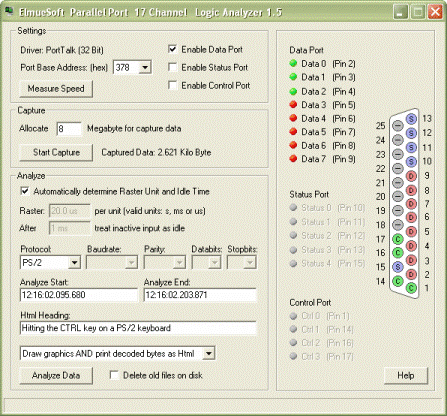This screenshot has width=447, height=416.
Task: Click connector pin 25 ground circle
Action: coord(397,126)
